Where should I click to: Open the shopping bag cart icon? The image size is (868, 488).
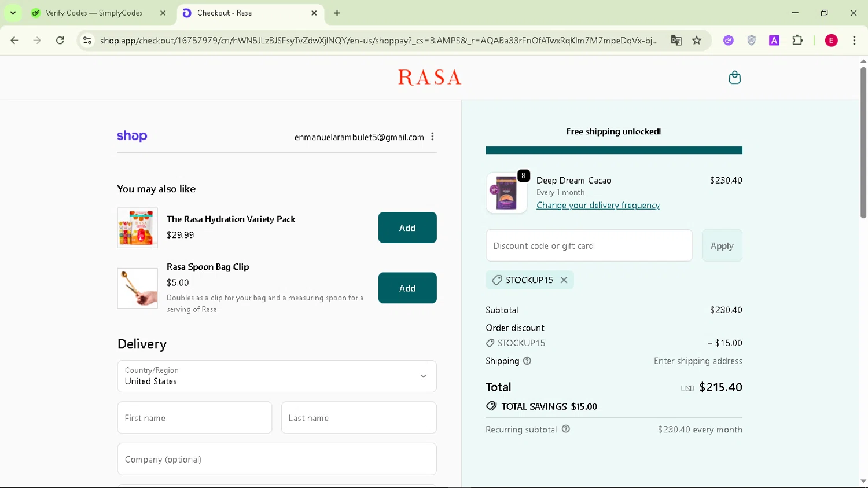[734, 78]
